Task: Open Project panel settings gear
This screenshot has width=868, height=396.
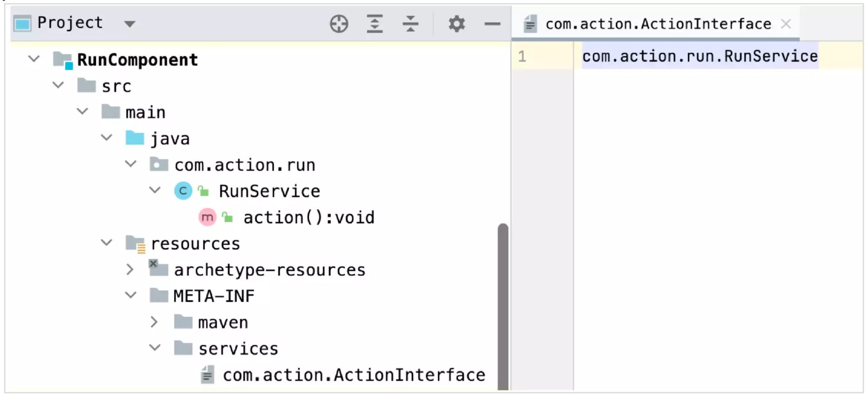Action: 457,24
